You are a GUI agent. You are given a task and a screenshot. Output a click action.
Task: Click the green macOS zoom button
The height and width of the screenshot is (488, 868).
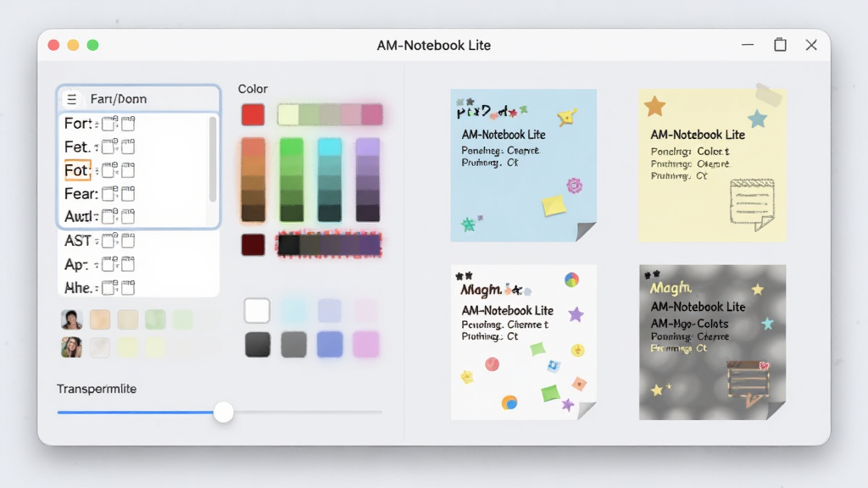[93, 45]
